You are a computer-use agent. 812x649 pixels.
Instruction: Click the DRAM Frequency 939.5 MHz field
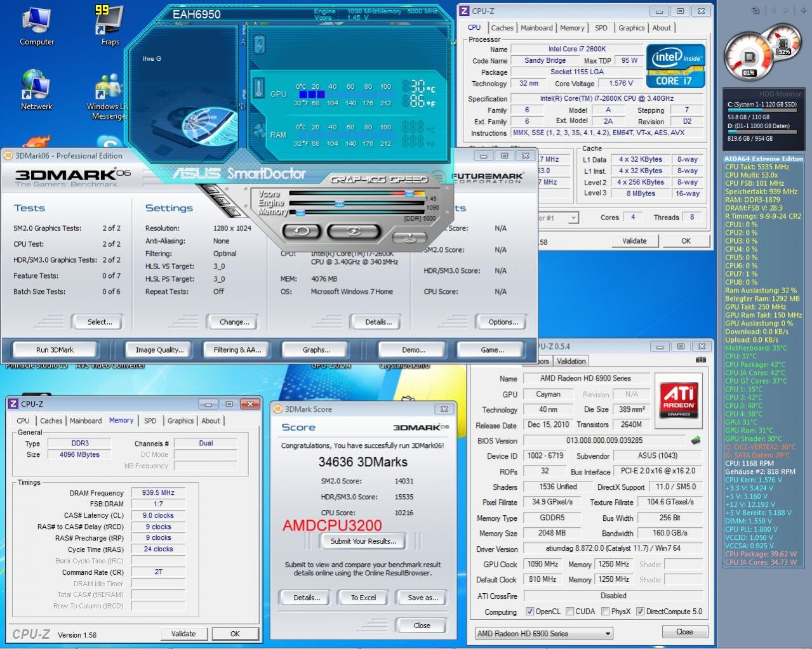click(x=157, y=492)
